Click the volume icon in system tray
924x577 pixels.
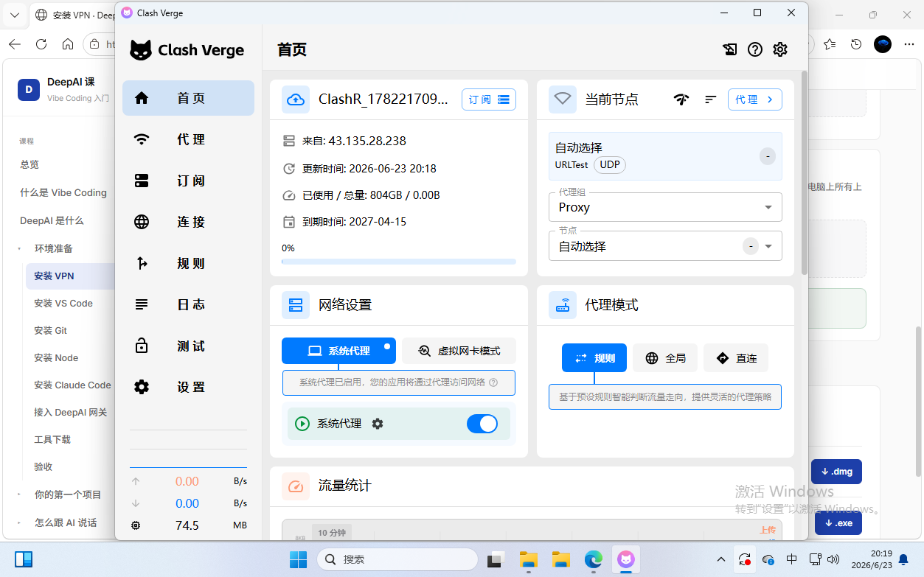coord(834,560)
